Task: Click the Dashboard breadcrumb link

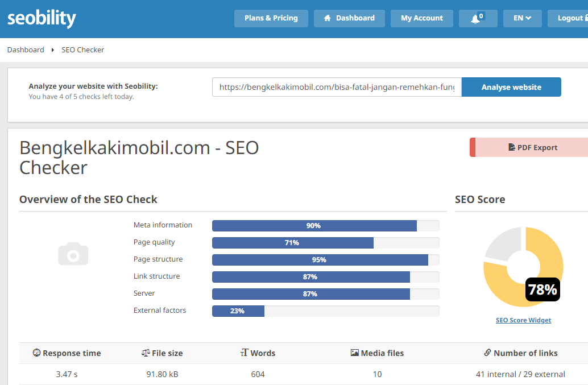Action: 26,50
